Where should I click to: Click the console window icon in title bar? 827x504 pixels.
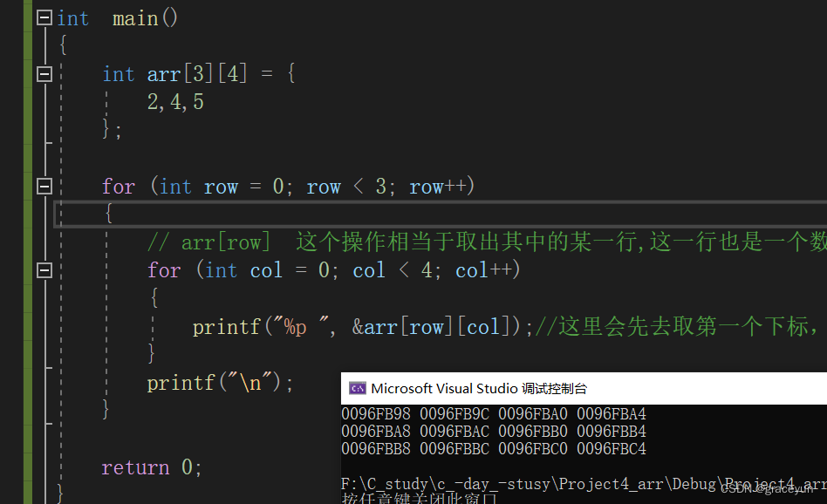(x=357, y=389)
